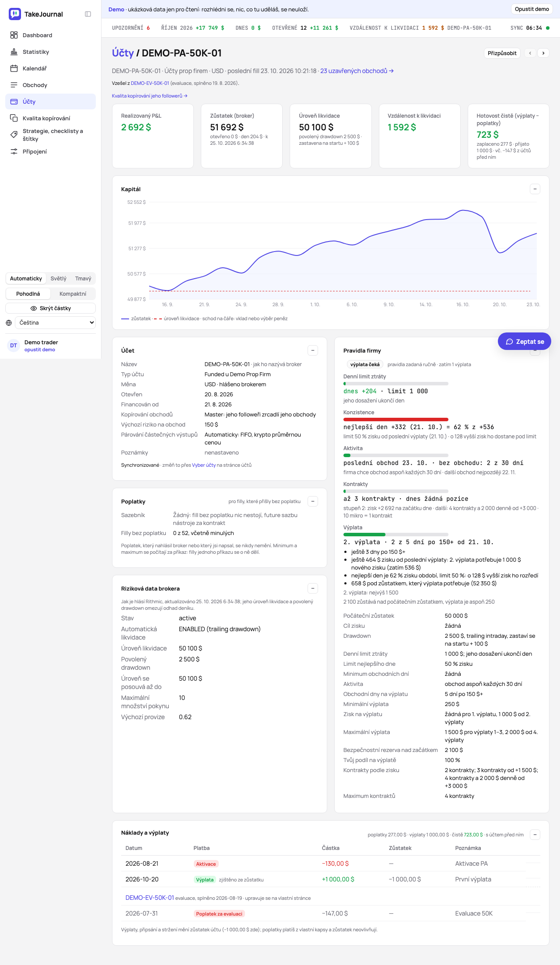Click the Realizovaný P&L card
Viewport: 560px width, 965px height.
click(x=153, y=136)
